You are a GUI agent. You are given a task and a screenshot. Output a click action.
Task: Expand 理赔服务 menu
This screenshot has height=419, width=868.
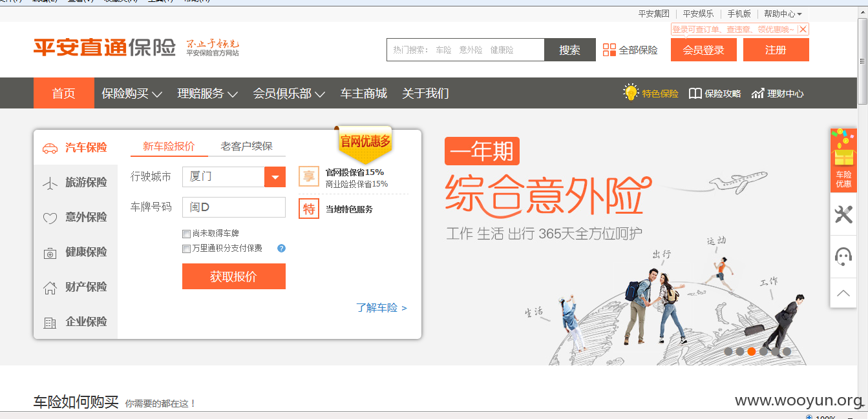(208, 94)
